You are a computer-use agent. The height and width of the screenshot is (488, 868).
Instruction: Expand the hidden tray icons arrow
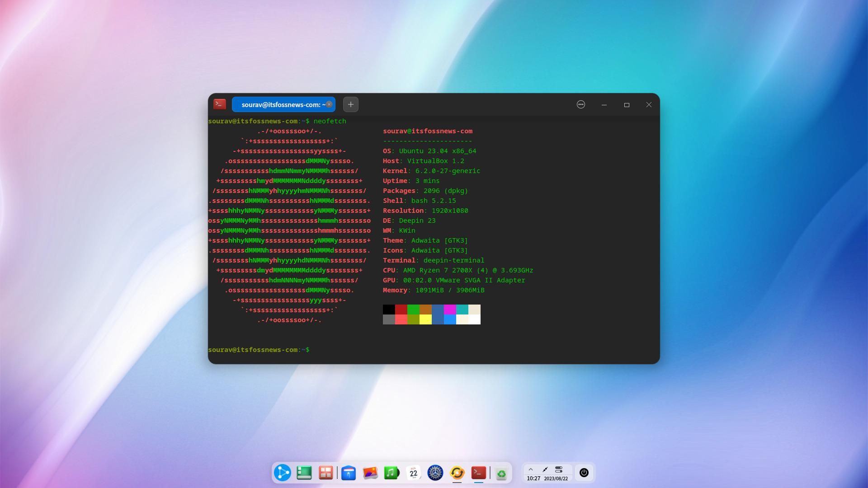[531, 469]
